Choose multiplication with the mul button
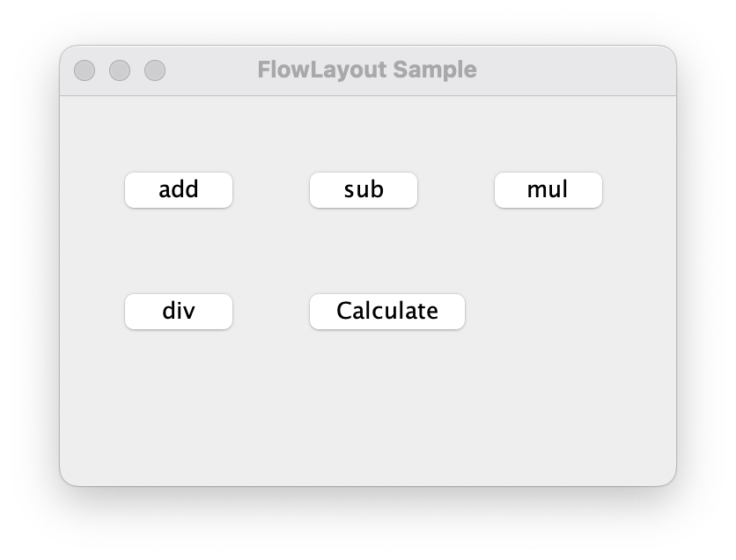Image resolution: width=736 pixels, height=560 pixels. [548, 190]
